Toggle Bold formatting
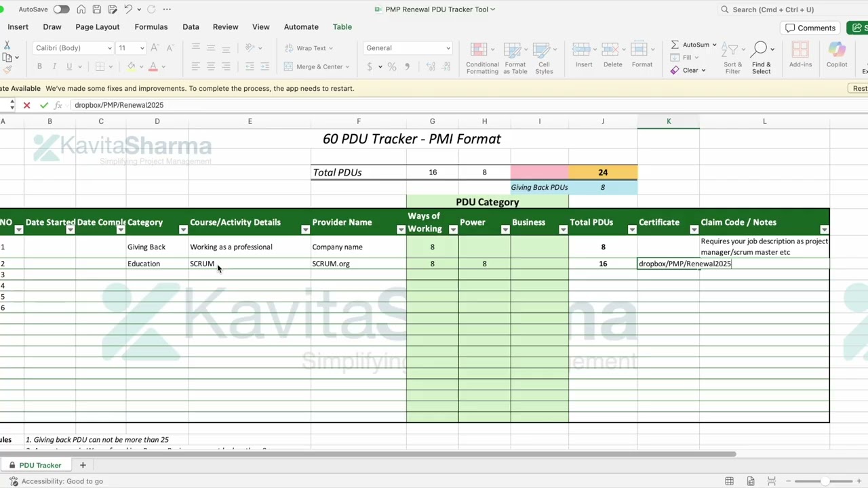Image resolution: width=868 pixels, height=488 pixels. coord(39,66)
